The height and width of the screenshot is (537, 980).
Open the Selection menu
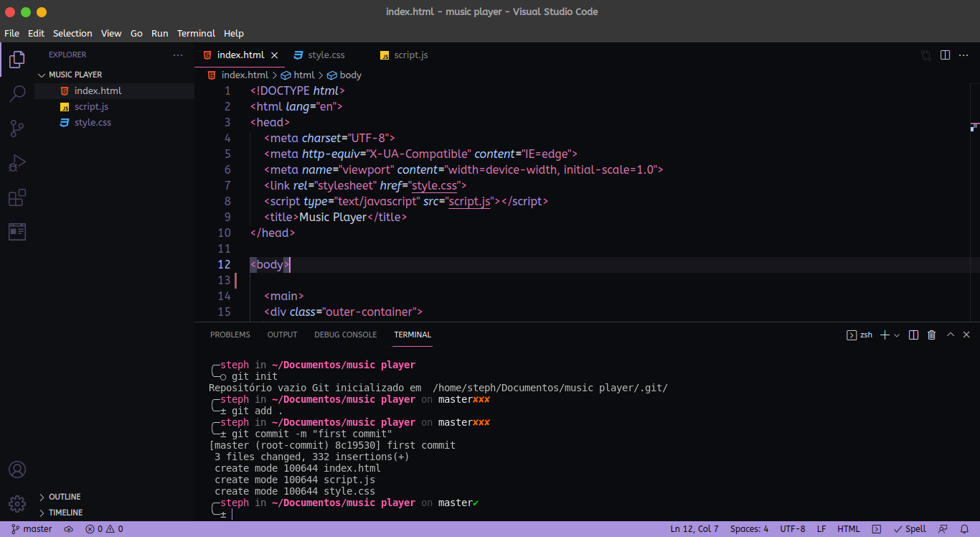click(72, 33)
